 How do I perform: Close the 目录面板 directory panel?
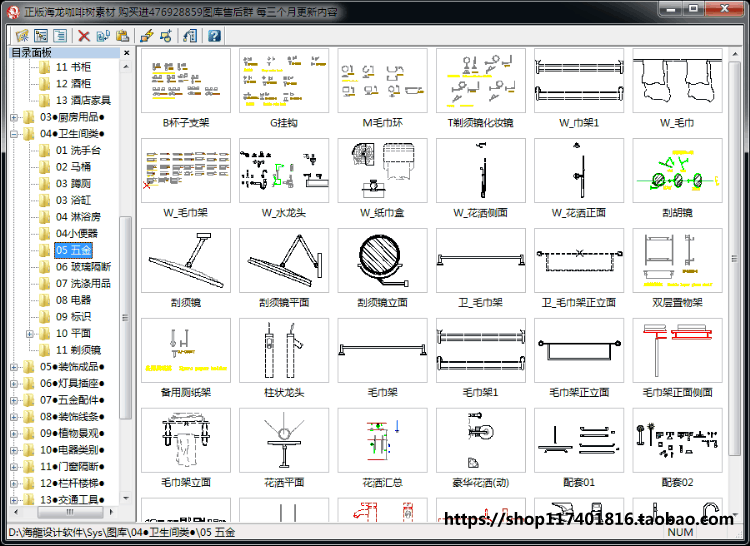[x=126, y=53]
